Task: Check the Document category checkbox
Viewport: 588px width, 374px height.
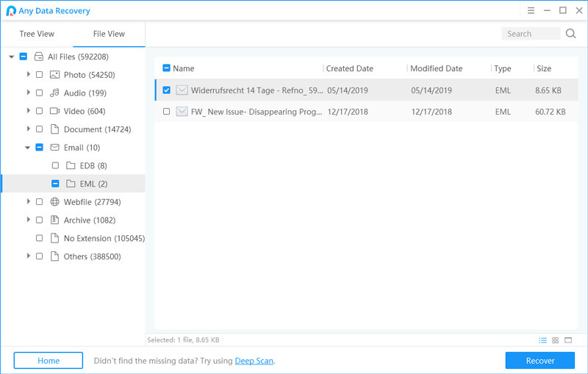Action: [40, 129]
